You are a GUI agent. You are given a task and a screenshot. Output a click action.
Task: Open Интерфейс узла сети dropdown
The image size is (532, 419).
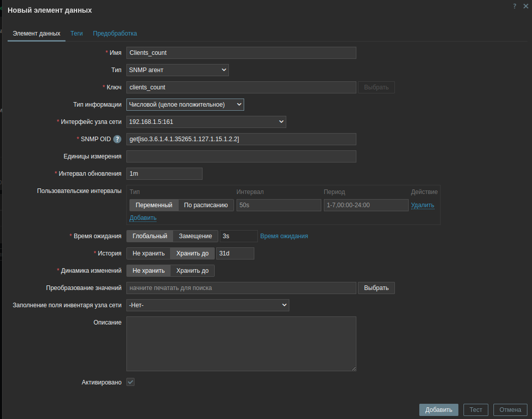coord(206,122)
